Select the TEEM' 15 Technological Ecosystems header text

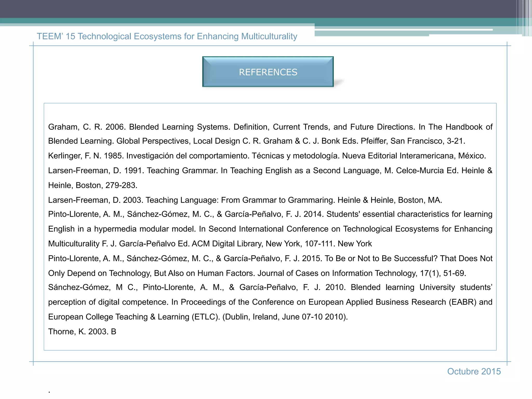coord(167,36)
